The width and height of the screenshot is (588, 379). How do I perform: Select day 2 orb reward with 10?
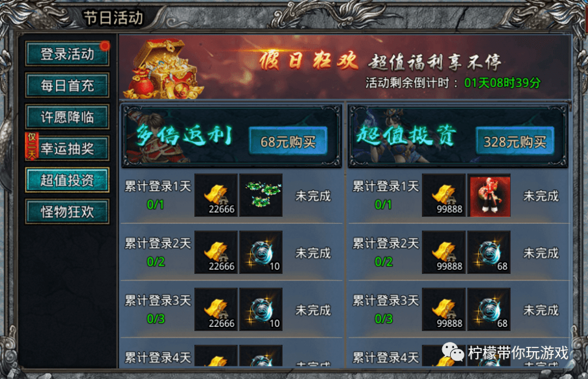tap(261, 252)
